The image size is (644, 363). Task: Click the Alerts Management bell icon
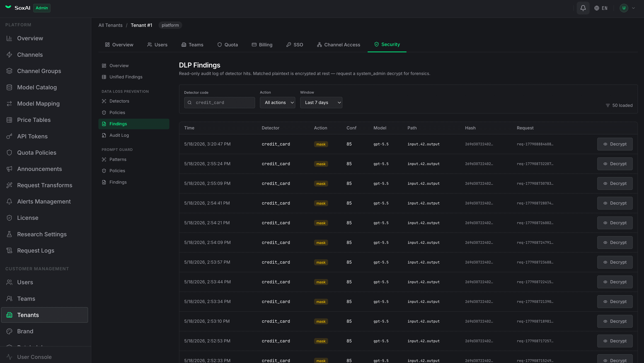click(x=9, y=202)
